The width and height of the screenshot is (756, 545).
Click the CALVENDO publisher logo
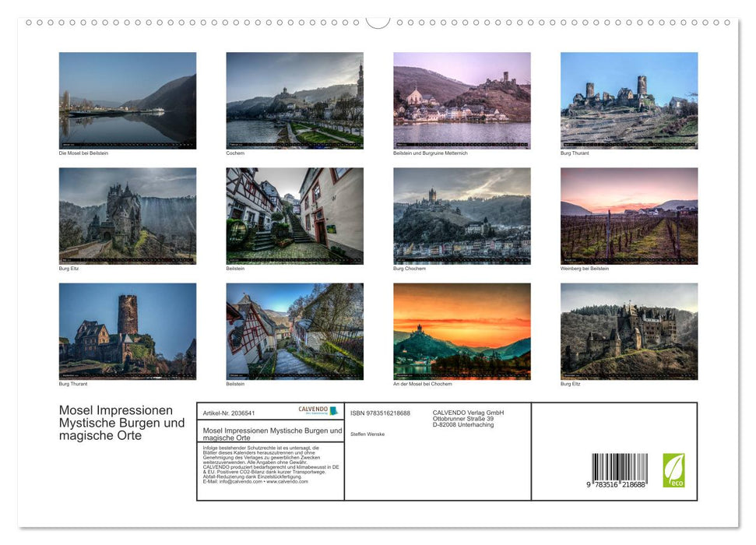pyautogui.click(x=310, y=411)
